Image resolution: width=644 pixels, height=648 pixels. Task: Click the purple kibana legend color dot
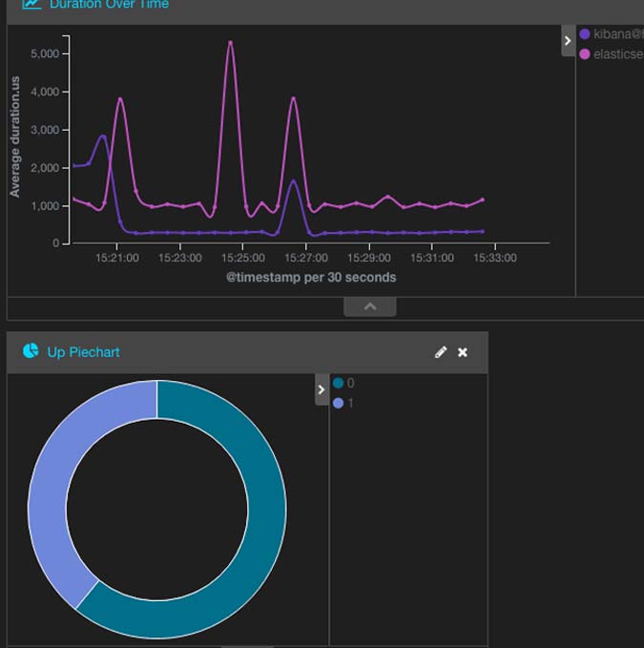pos(585,34)
